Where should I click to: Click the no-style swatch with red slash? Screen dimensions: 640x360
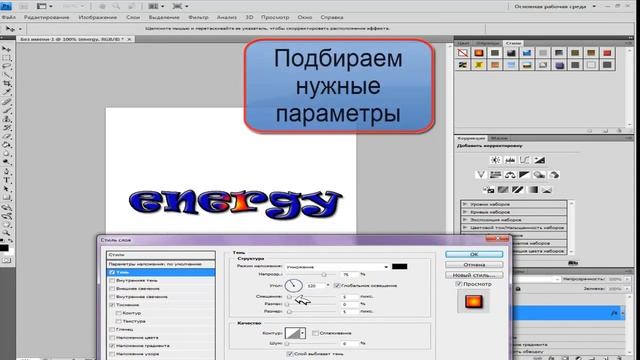[462, 53]
